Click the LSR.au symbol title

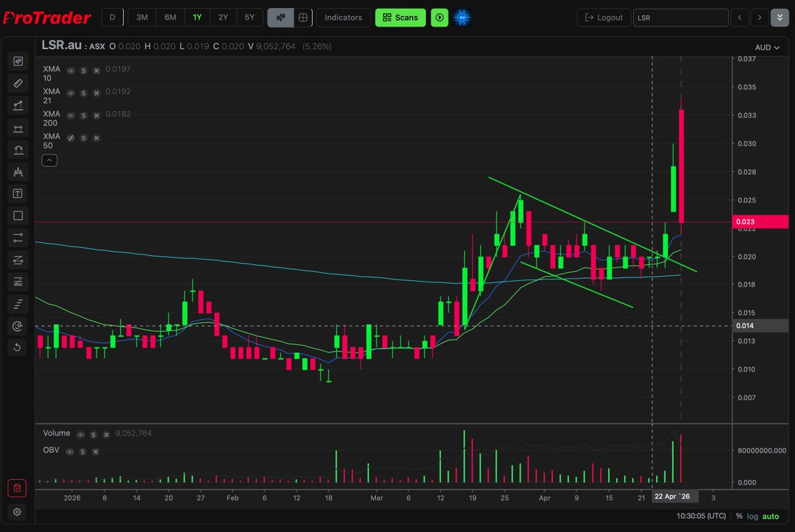tap(63, 47)
